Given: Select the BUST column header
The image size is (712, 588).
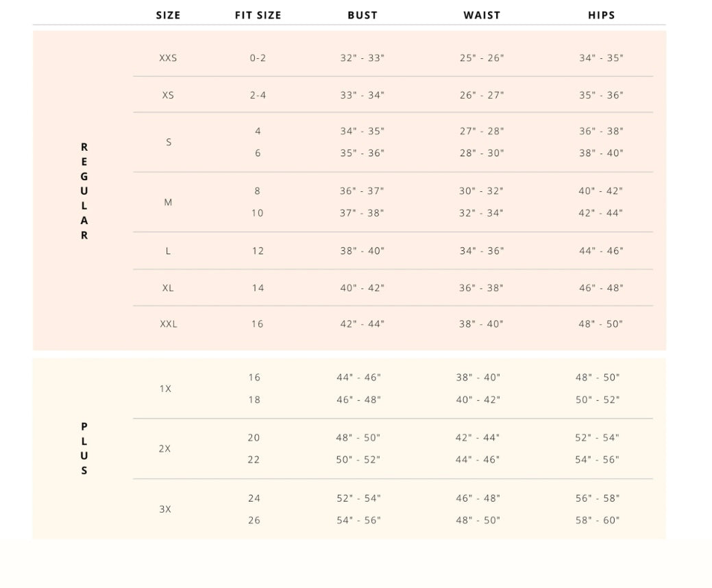Looking at the screenshot, I should click(362, 15).
